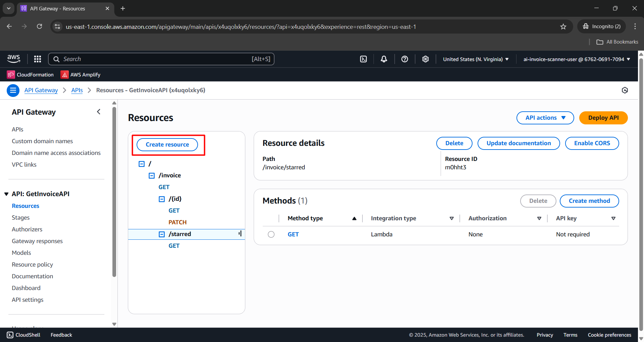Launch CloudShell from the top navigation icon
644x342 pixels.
tap(363, 59)
